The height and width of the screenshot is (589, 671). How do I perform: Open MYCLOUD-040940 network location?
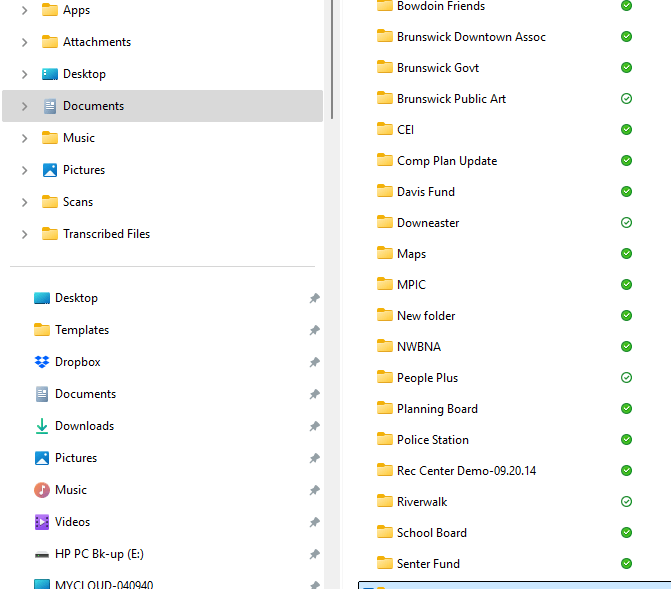[104, 584]
